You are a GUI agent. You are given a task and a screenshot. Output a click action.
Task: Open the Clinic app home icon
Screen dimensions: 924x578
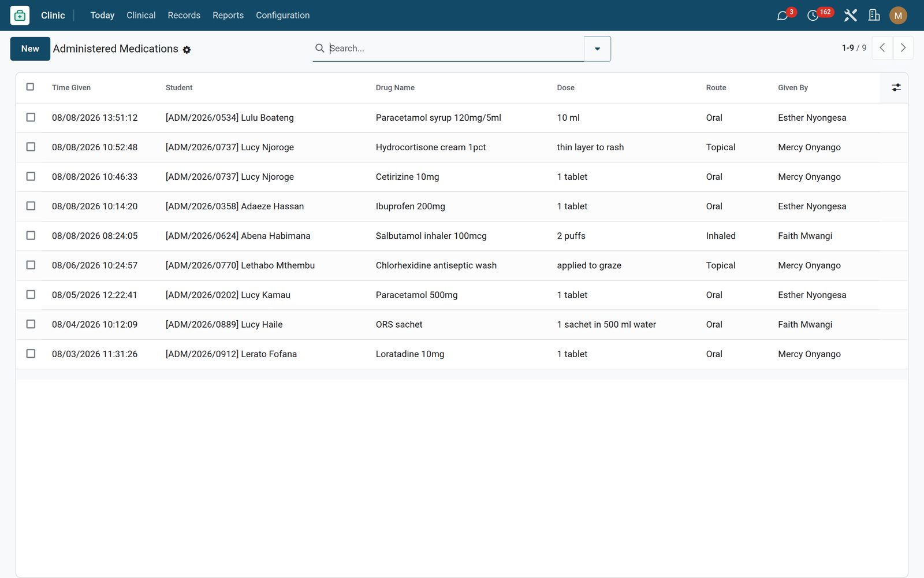tap(20, 16)
